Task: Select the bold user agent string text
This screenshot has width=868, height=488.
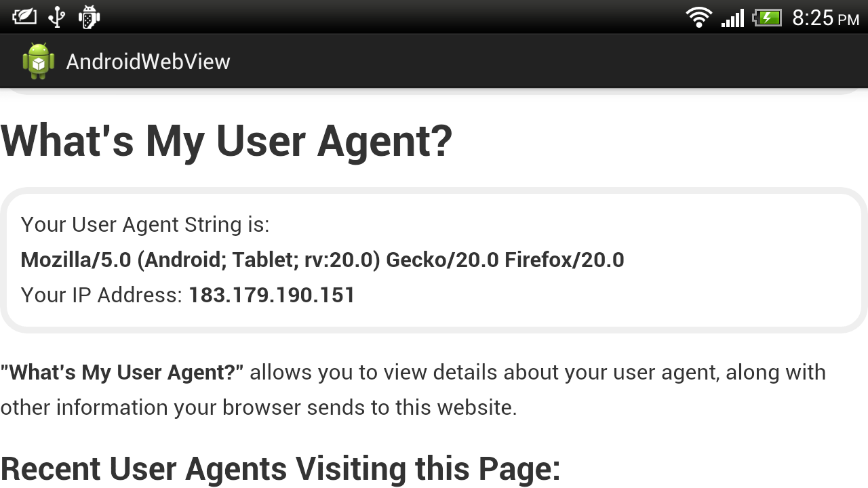Action: coord(322,260)
